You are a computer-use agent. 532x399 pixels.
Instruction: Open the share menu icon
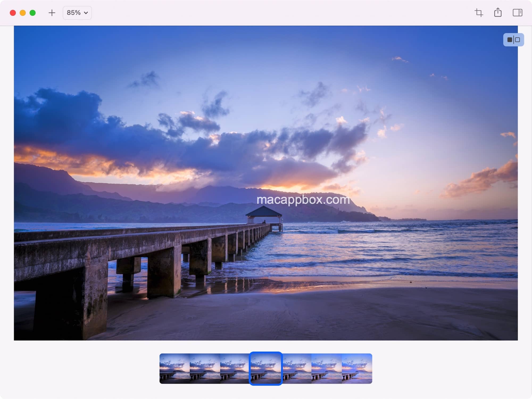point(498,13)
